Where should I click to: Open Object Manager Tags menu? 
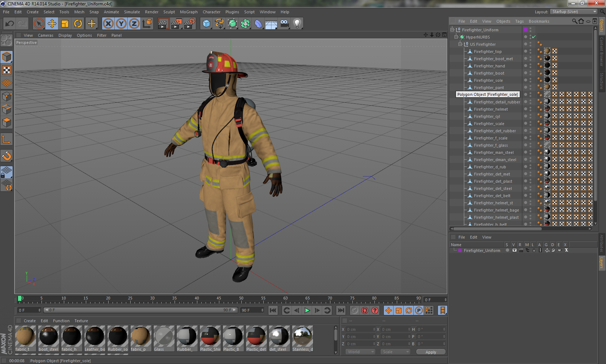(x=519, y=21)
